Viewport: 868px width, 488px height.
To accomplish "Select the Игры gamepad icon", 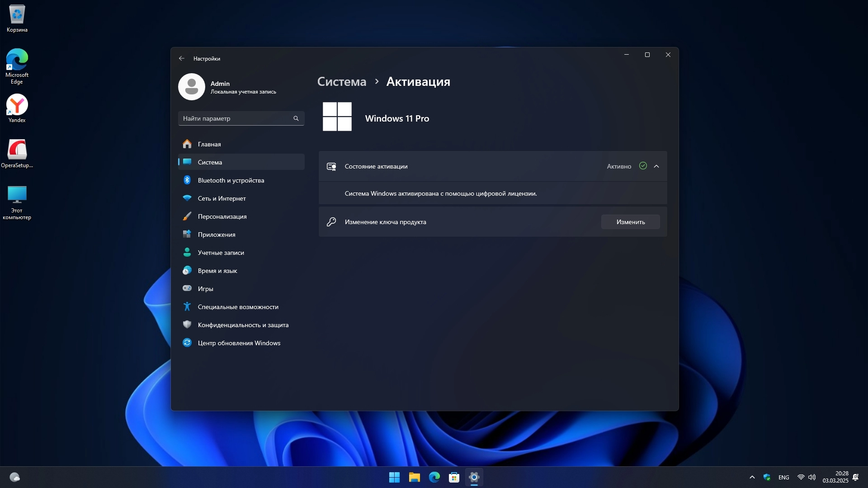I will click(187, 288).
